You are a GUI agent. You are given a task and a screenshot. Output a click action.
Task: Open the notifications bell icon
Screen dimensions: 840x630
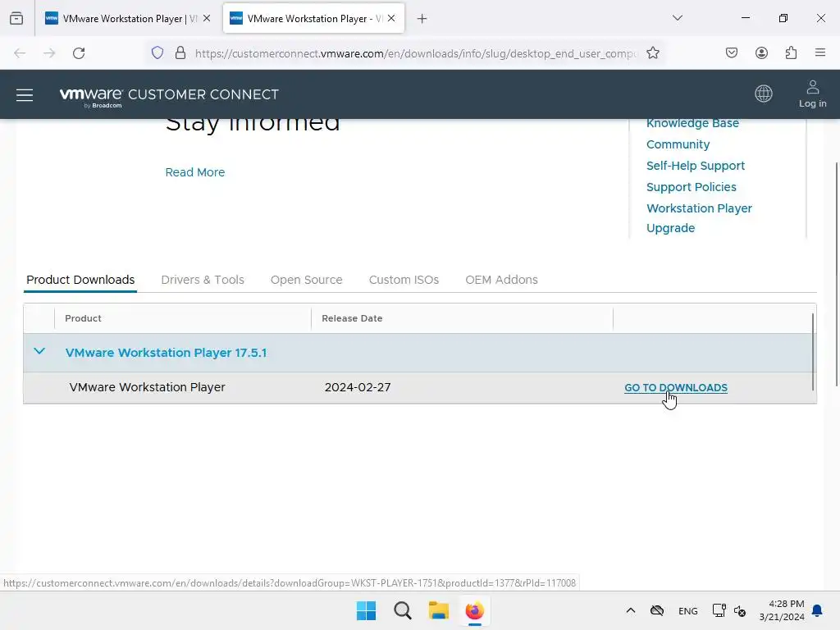point(817,610)
